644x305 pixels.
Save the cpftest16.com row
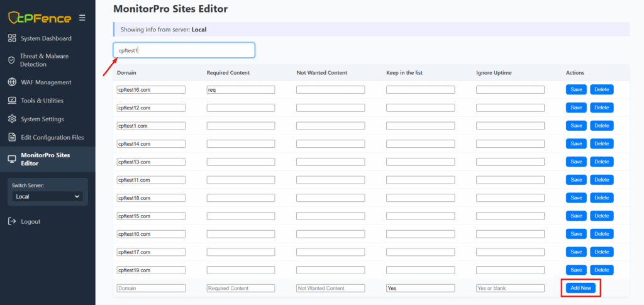click(576, 90)
